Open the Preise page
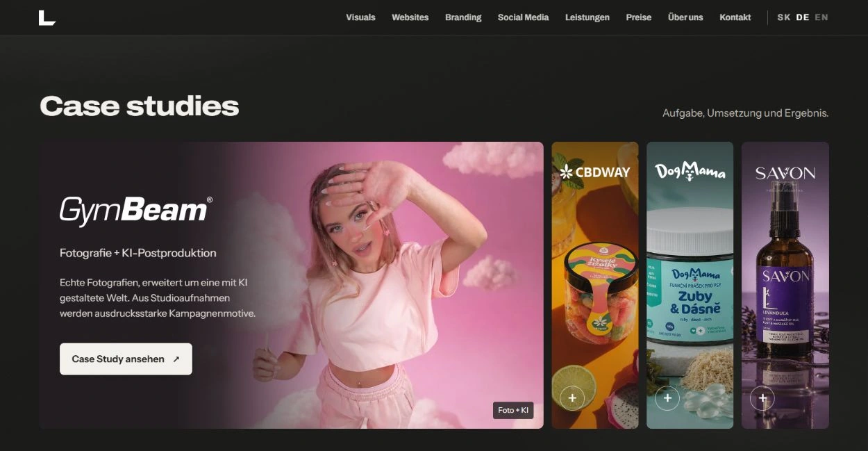Image resolution: width=868 pixels, height=451 pixels. click(x=638, y=17)
